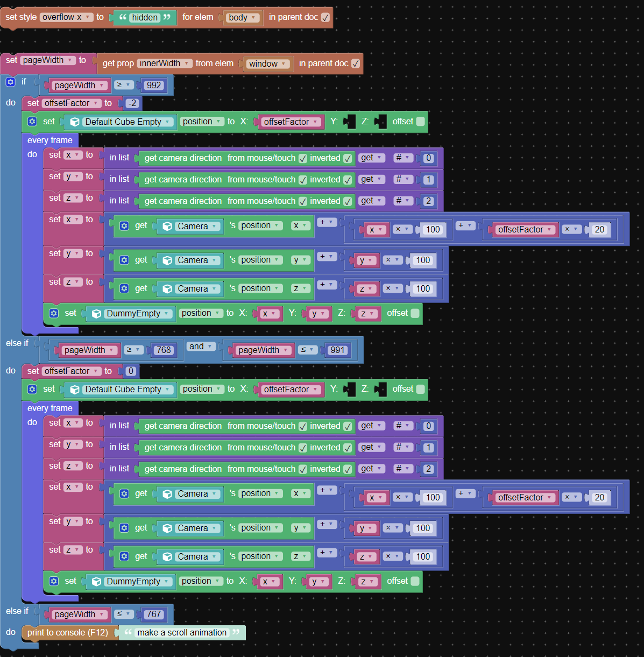Click cube icon of Default Cube Empty under offsetFactor -2
644x657 pixels.
coord(75,122)
